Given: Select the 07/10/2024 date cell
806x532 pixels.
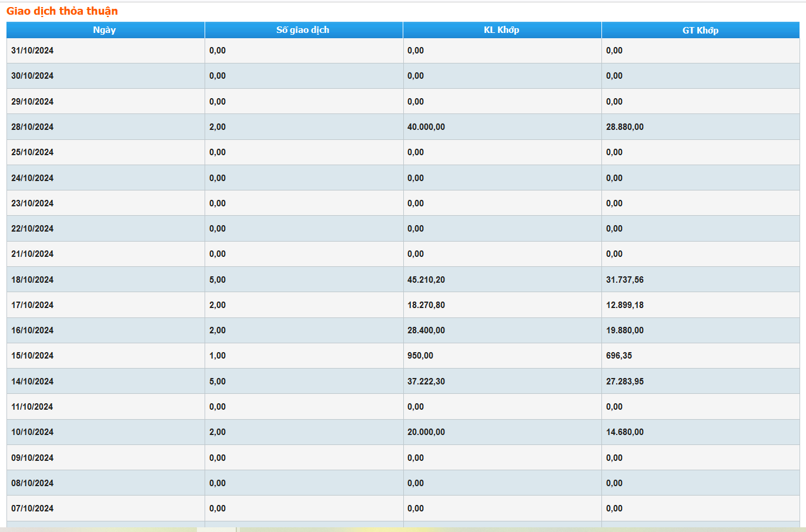Looking at the screenshot, I should click(32, 508).
